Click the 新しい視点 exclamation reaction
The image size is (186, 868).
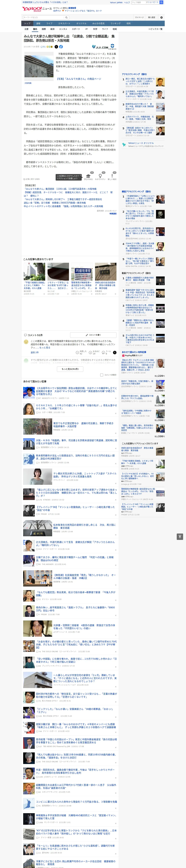point(112,176)
